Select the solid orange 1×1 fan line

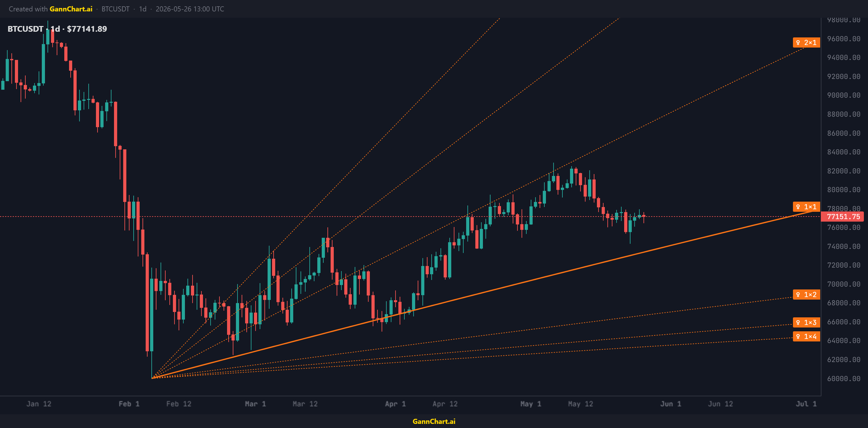point(482,295)
